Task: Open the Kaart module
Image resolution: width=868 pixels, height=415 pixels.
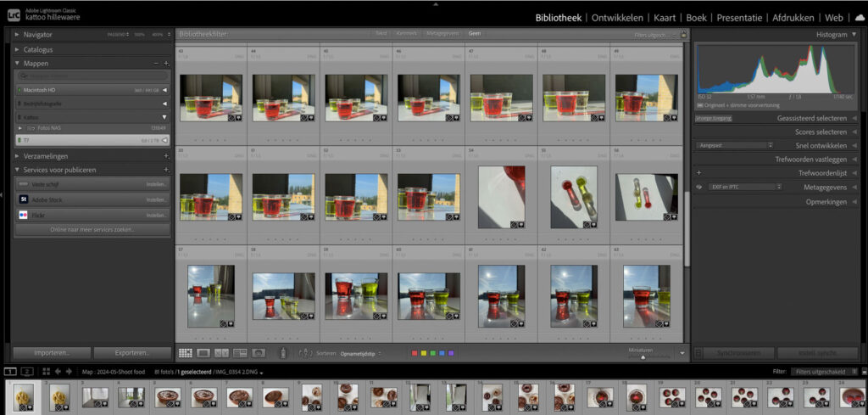Action: coord(665,18)
